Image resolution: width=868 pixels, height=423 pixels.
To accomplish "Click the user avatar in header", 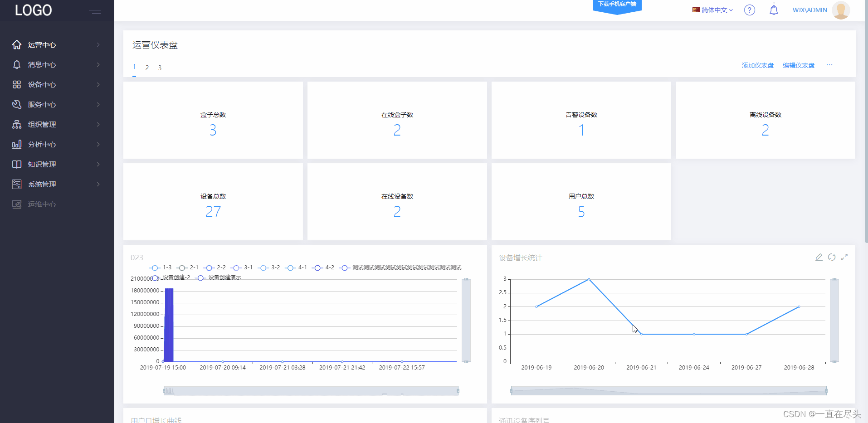I will (841, 10).
